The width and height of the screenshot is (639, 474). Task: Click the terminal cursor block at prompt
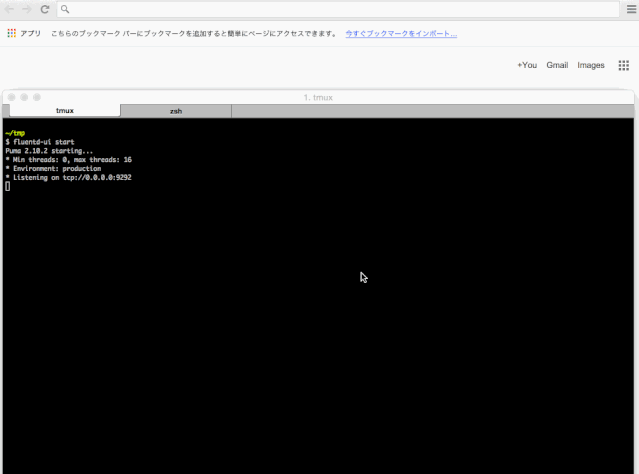[x=7, y=186]
